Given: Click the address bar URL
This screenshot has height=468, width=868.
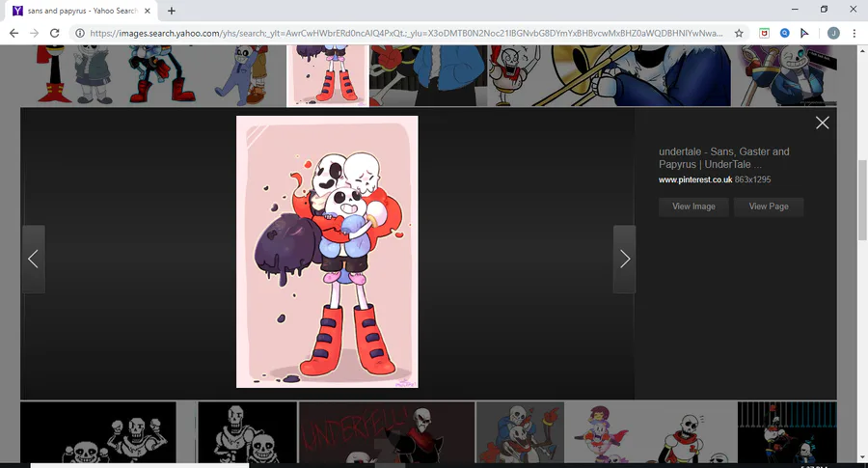Looking at the screenshot, I should (x=406, y=33).
